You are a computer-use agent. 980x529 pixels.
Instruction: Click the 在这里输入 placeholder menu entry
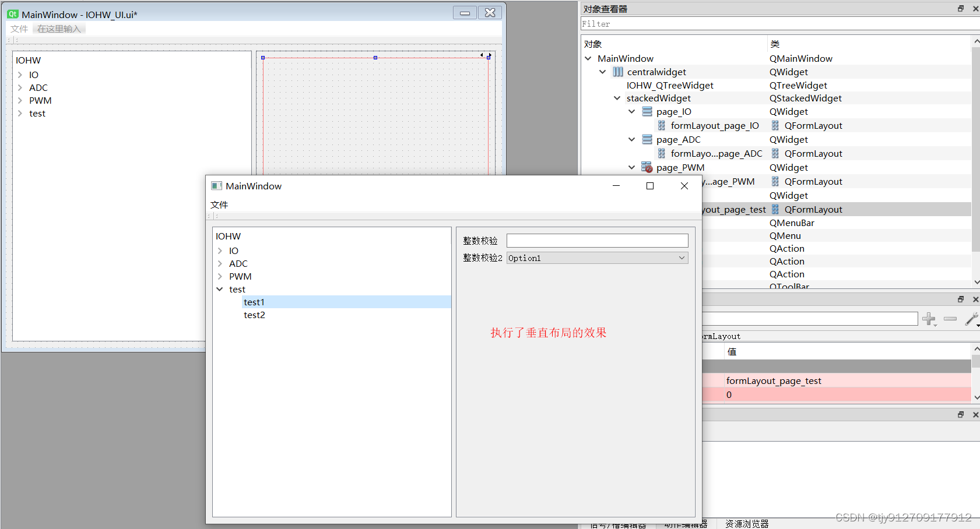coord(59,29)
